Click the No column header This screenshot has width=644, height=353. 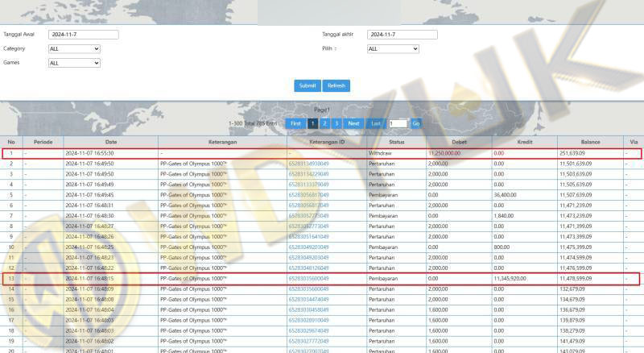tap(11, 142)
